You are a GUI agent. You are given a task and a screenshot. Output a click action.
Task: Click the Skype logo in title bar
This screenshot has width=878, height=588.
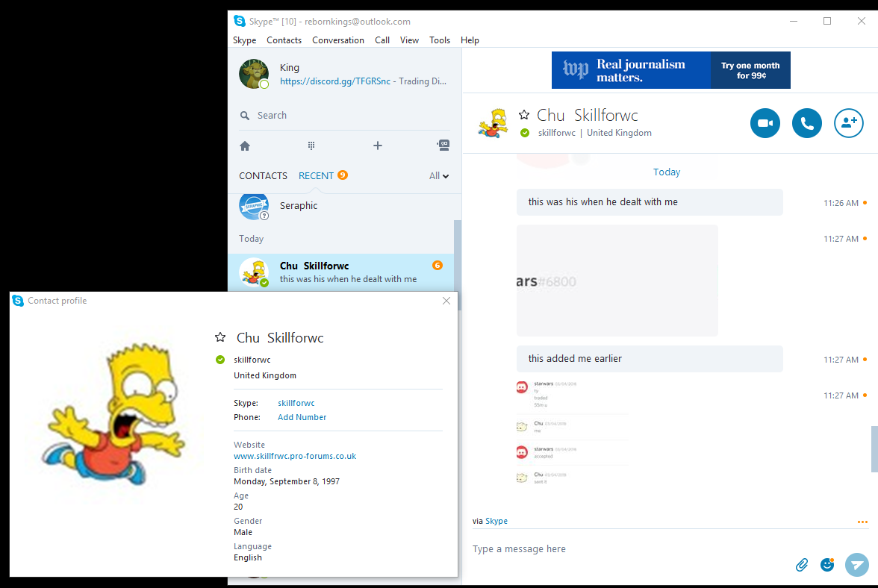point(240,21)
